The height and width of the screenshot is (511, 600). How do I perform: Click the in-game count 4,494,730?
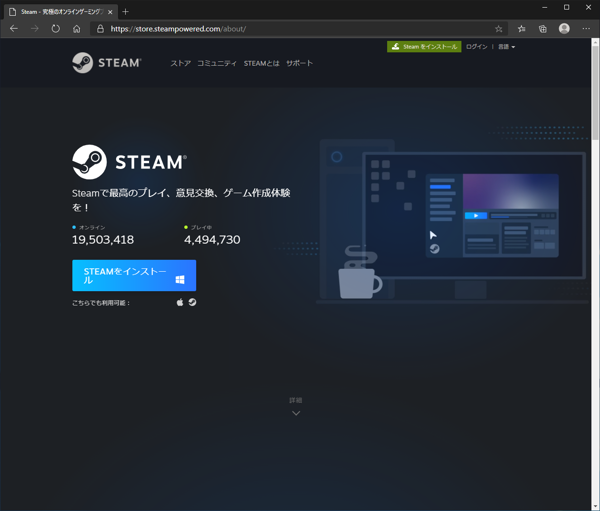212,240
